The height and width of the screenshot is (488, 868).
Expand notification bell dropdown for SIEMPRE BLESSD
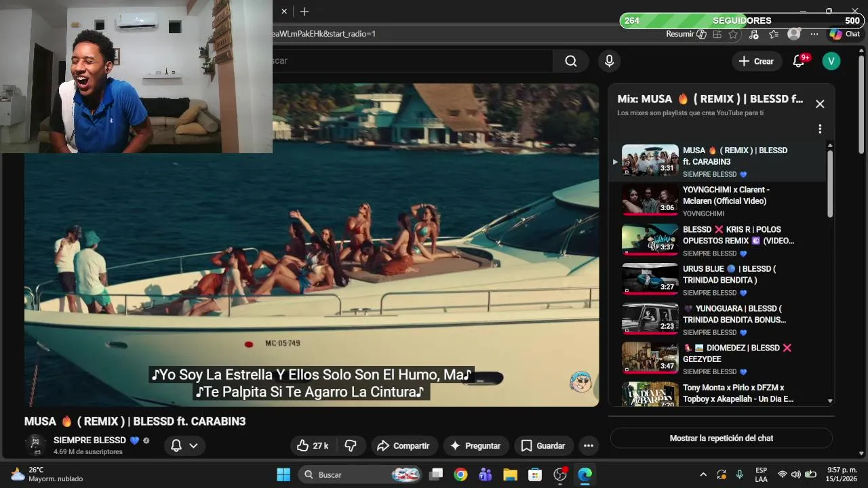[x=184, y=445]
